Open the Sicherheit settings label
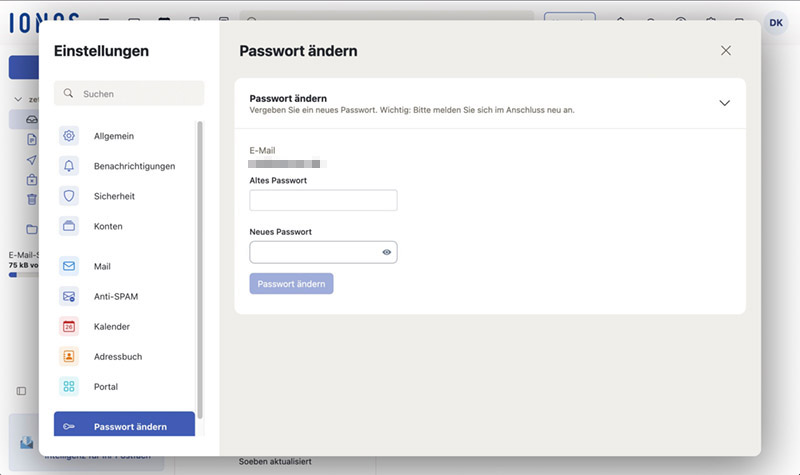This screenshot has height=475, width=800. 114,196
